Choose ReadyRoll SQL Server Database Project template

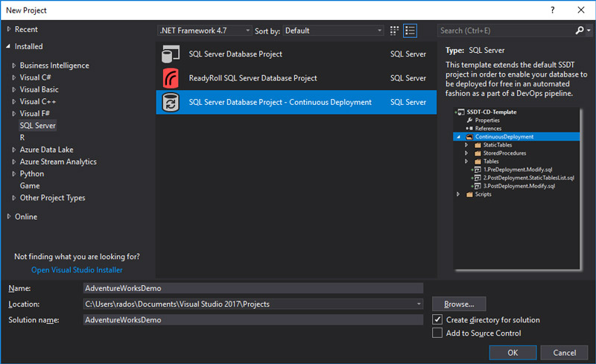click(x=296, y=78)
